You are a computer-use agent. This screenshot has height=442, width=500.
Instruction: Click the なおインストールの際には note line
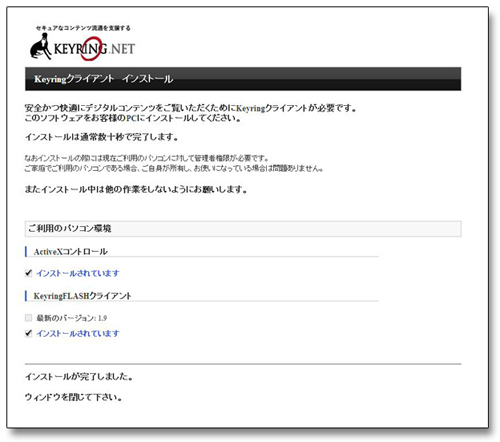(x=147, y=158)
